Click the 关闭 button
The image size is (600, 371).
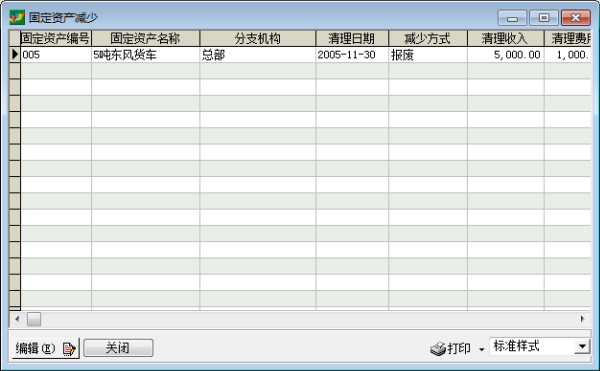(x=118, y=348)
